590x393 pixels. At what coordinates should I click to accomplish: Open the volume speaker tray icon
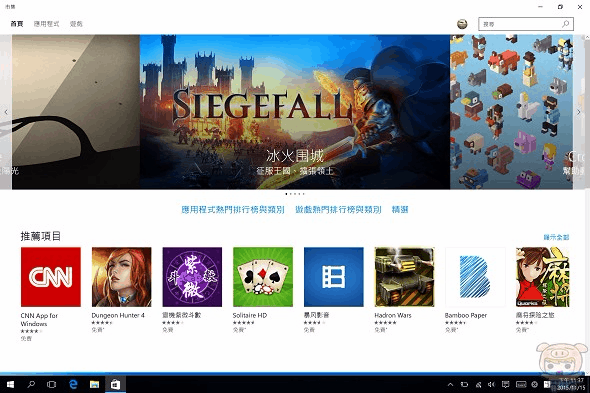[x=491, y=384]
